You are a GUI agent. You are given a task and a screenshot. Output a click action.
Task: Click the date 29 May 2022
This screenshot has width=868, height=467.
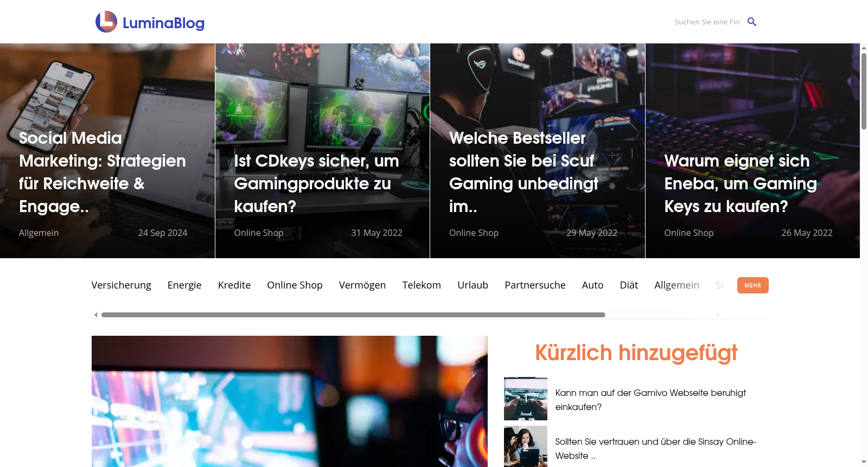pos(592,233)
